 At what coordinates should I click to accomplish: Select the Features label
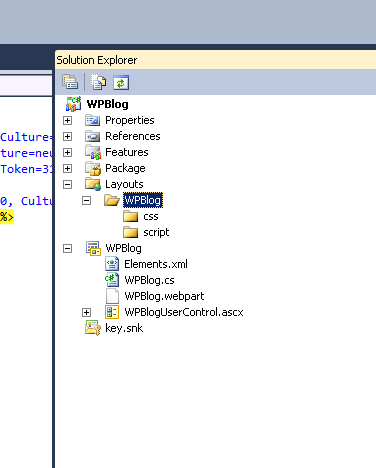click(127, 152)
